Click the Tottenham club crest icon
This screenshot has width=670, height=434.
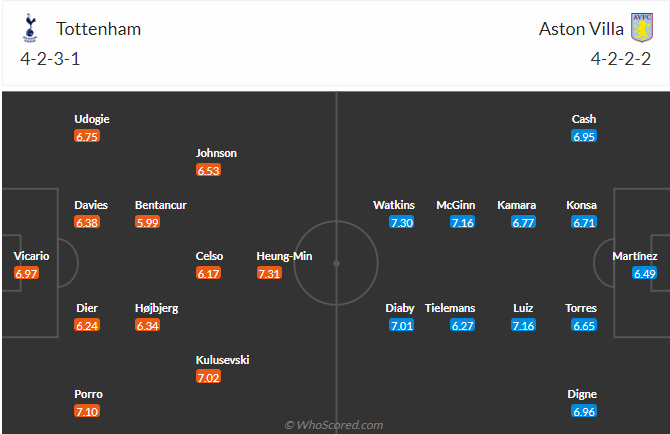(x=27, y=28)
